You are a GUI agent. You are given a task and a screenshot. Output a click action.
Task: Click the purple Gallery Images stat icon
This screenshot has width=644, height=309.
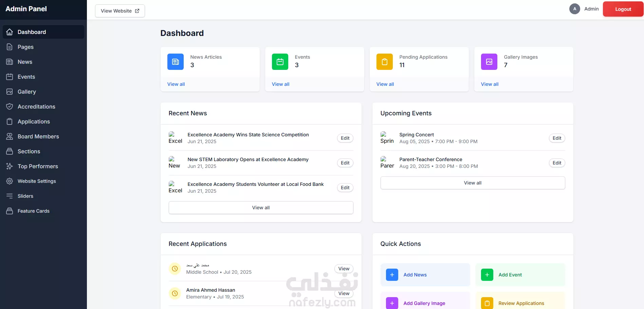pyautogui.click(x=489, y=62)
